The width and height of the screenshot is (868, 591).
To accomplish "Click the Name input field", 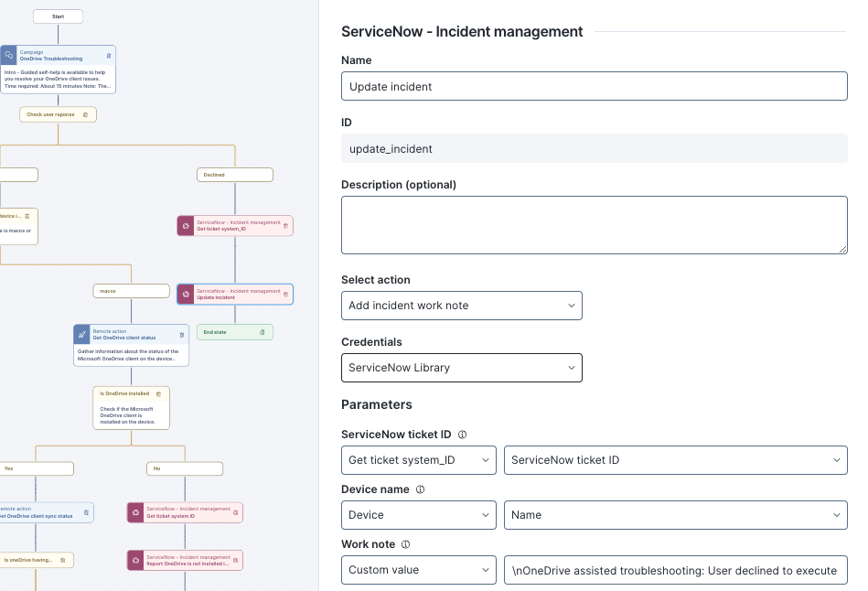I will click(594, 87).
